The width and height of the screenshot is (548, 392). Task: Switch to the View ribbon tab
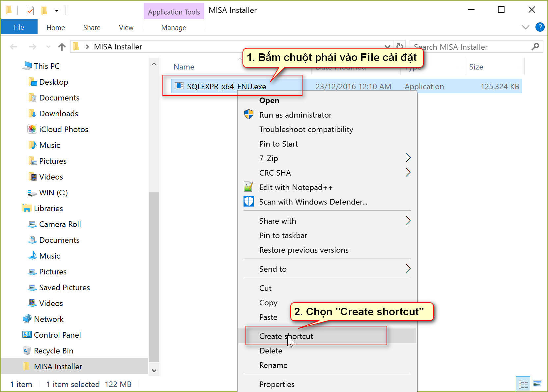coord(126,28)
